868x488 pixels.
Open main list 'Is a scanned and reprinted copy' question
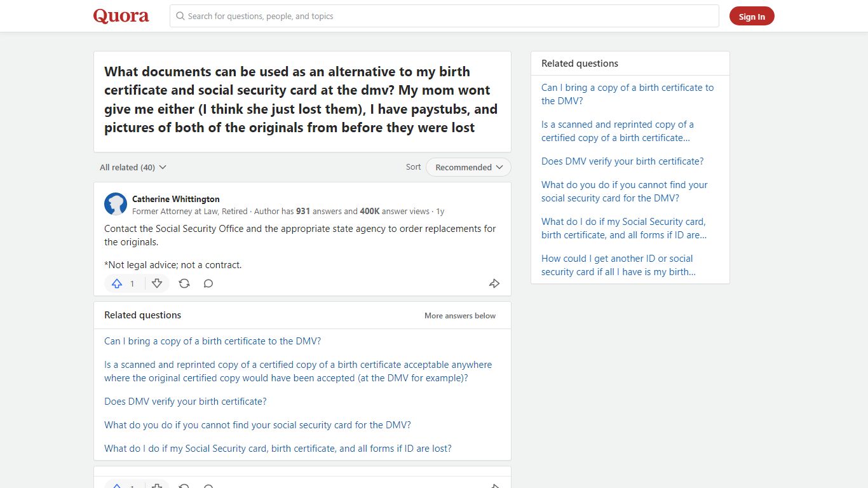tap(298, 371)
